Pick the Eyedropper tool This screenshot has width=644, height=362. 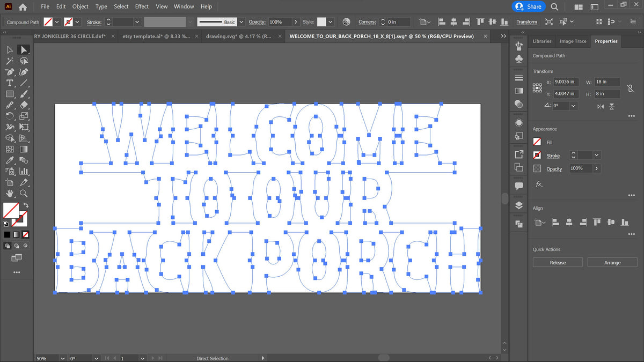(x=10, y=160)
